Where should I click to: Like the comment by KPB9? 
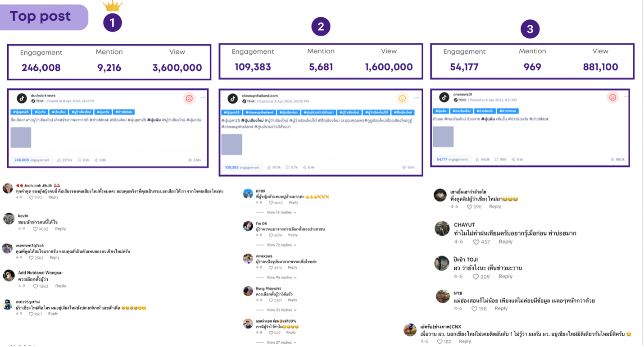(x=270, y=203)
